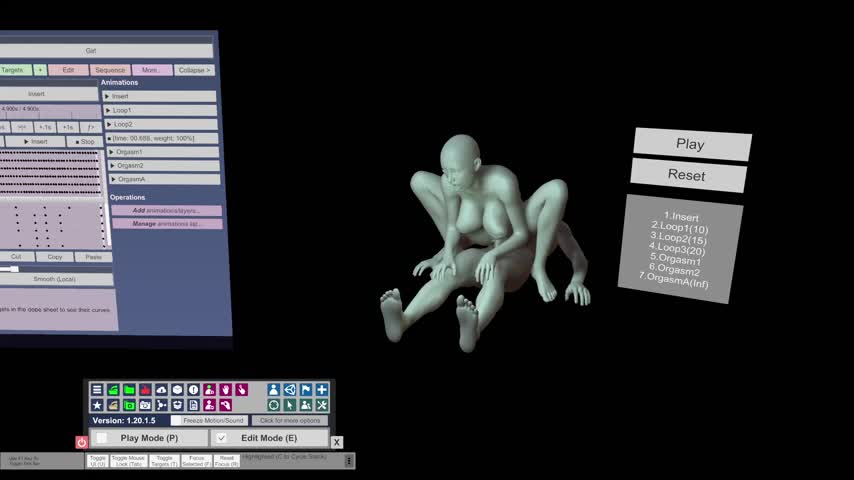Image resolution: width=854 pixels, height=480 pixels.
Task: Click the Collapse > button
Action: pos(194,70)
